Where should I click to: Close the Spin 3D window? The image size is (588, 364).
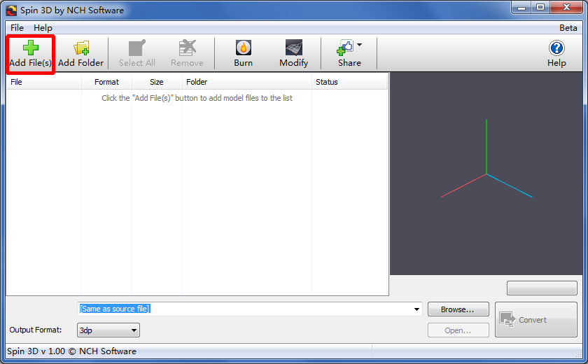coord(566,8)
